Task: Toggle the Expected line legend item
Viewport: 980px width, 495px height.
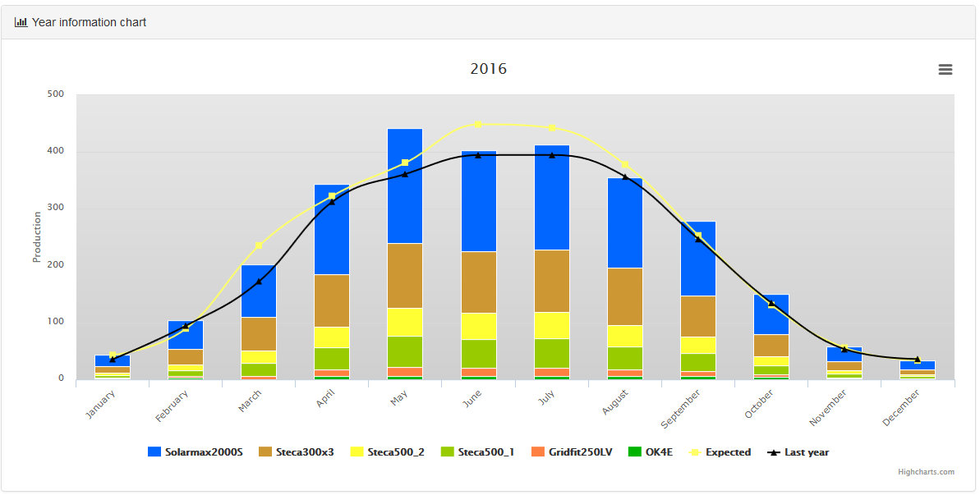Action: [720, 452]
